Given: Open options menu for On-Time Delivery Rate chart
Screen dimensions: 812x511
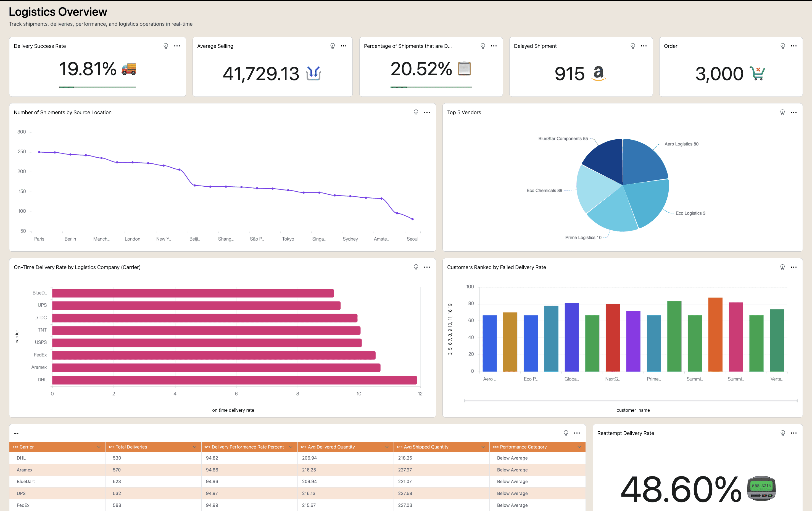Looking at the screenshot, I should (x=427, y=267).
